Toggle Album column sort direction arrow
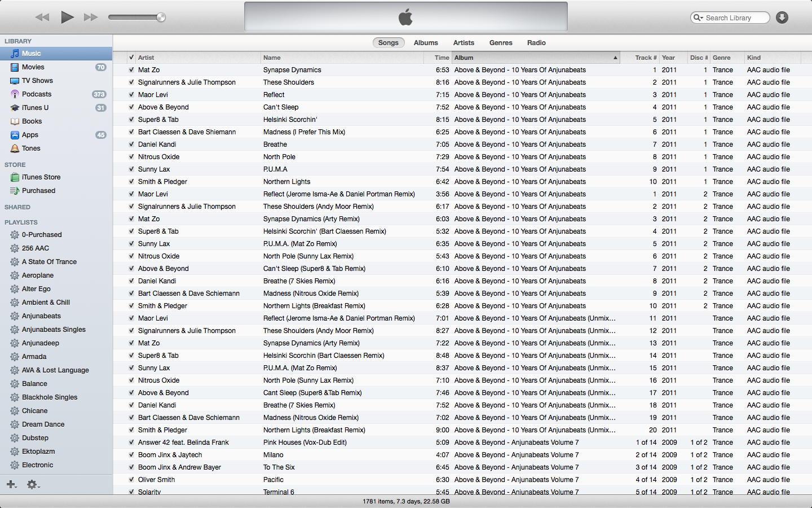Screen dimensions: 812x508 click(615, 58)
